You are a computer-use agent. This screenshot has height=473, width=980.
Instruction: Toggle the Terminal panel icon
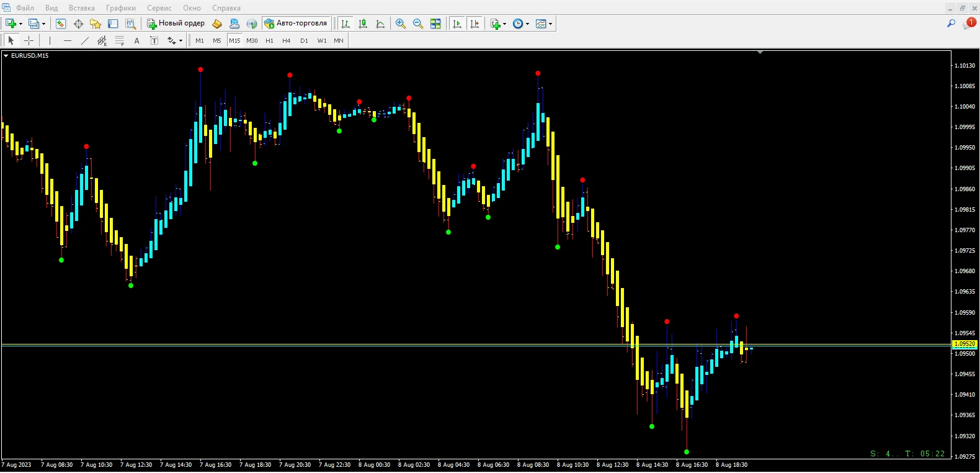113,24
